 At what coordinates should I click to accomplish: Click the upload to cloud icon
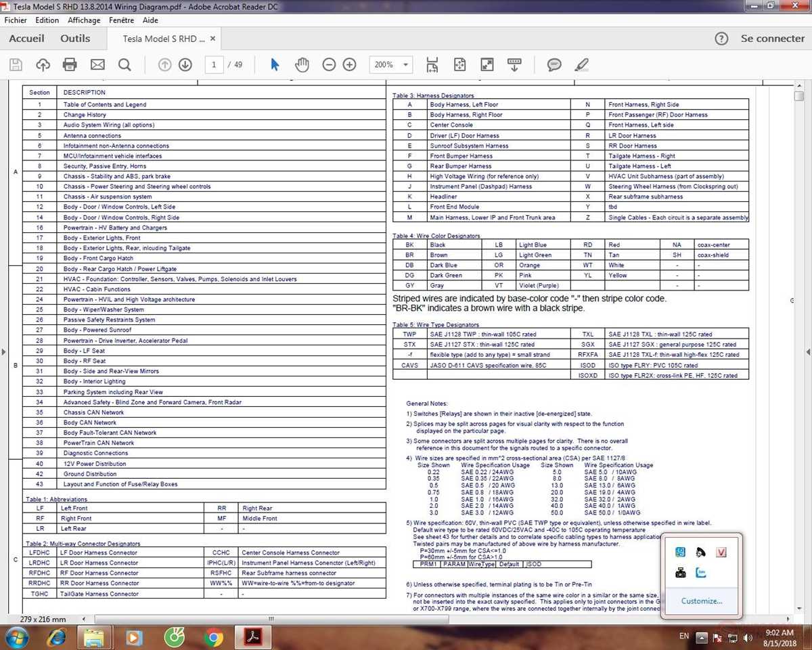(x=43, y=65)
